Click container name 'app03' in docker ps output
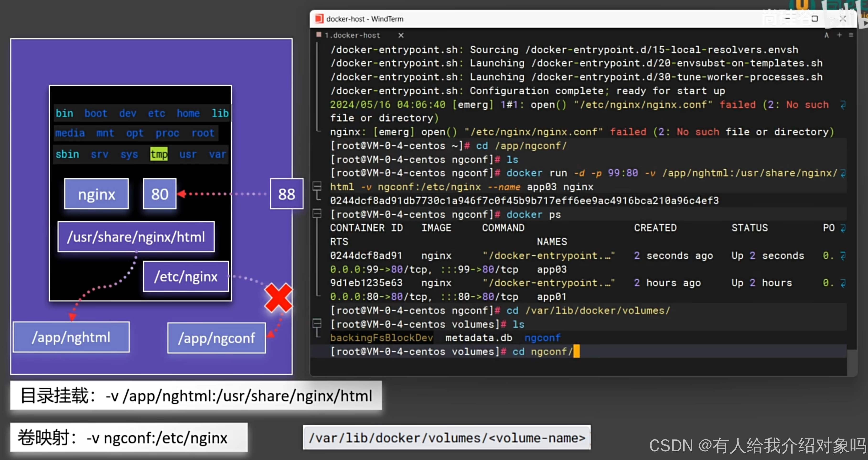Image resolution: width=868 pixels, height=460 pixels. click(x=552, y=270)
